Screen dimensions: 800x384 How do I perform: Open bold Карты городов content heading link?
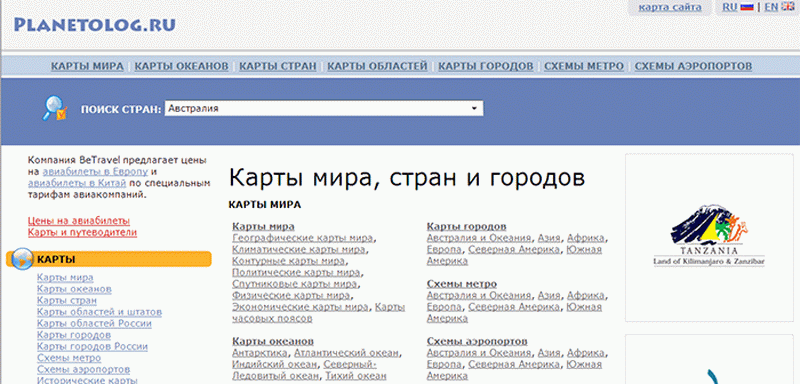point(466,226)
